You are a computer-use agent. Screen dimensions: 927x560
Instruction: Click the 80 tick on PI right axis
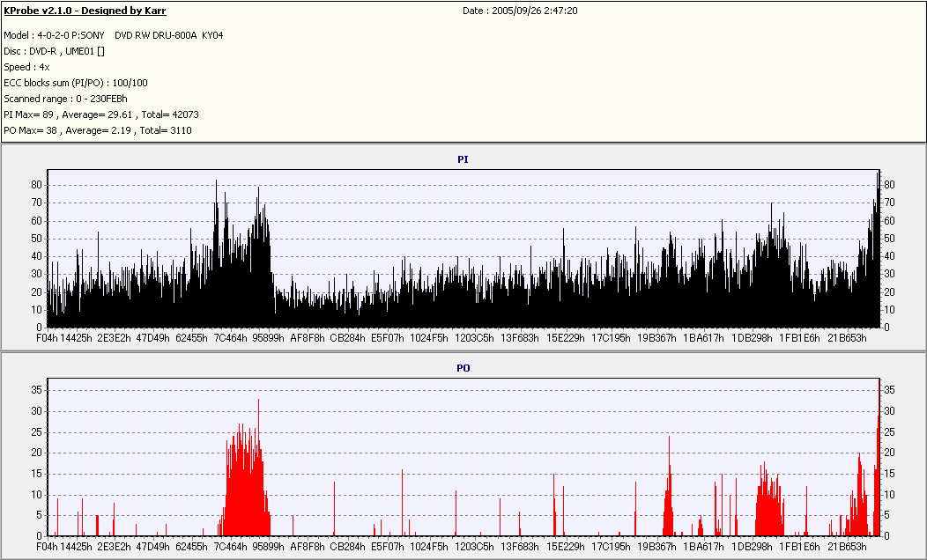tap(889, 185)
